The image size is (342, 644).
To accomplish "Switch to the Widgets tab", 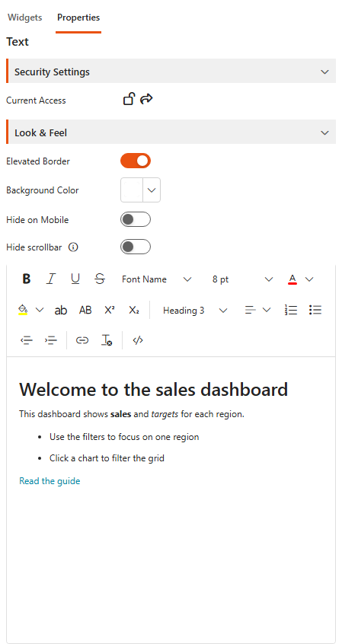I will tap(25, 18).
